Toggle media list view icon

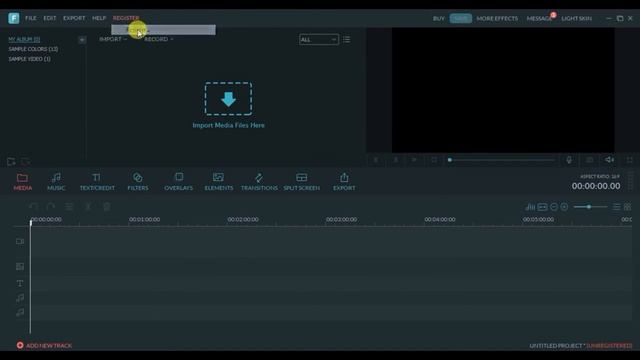point(347,39)
